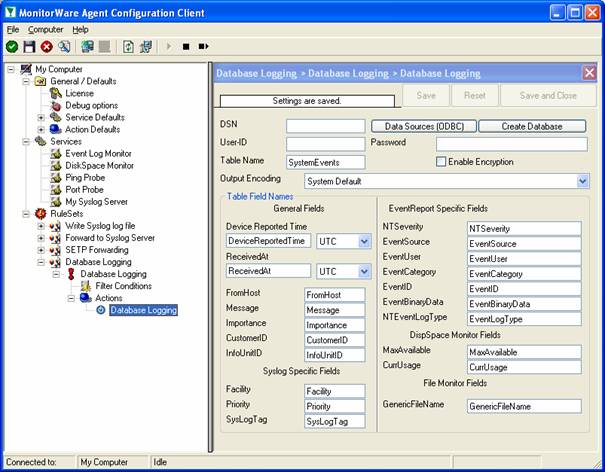Click the stop service square icon

point(186,47)
